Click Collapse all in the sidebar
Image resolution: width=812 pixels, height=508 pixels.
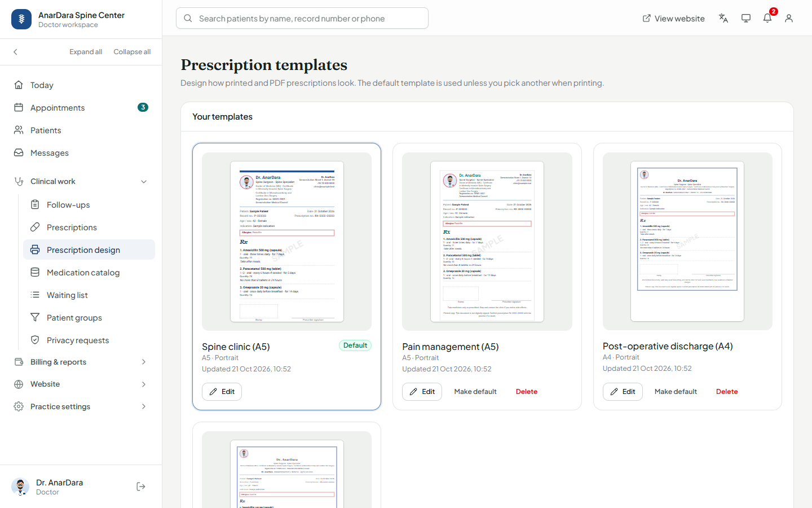click(132, 52)
